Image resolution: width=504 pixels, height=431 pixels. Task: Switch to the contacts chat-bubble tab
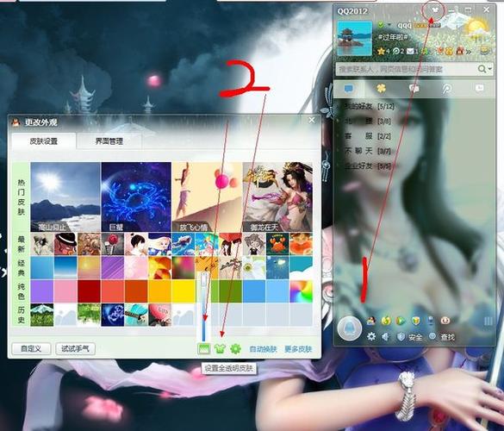349,89
